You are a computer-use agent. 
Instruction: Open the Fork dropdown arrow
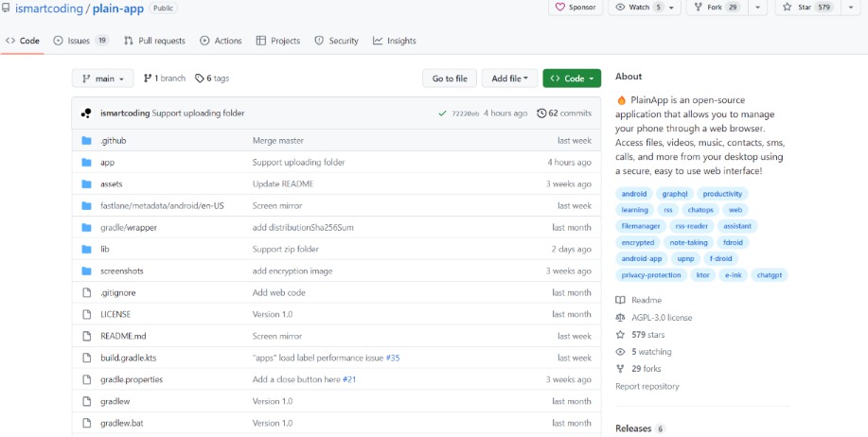coord(758,8)
